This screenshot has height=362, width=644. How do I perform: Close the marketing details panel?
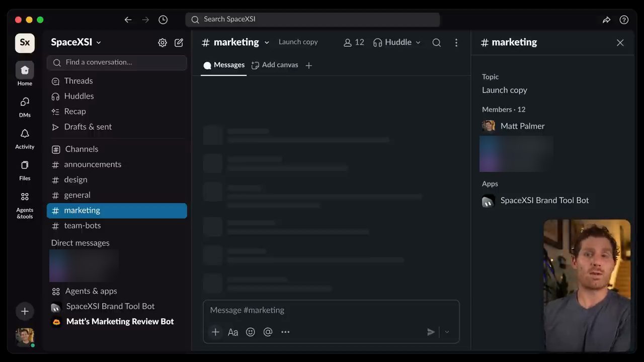click(620, 43)
